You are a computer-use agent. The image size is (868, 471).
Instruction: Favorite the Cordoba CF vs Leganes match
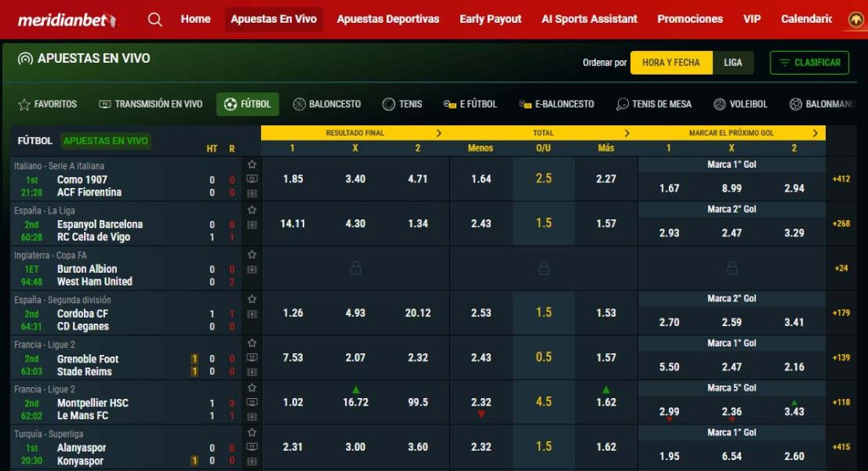252,299
